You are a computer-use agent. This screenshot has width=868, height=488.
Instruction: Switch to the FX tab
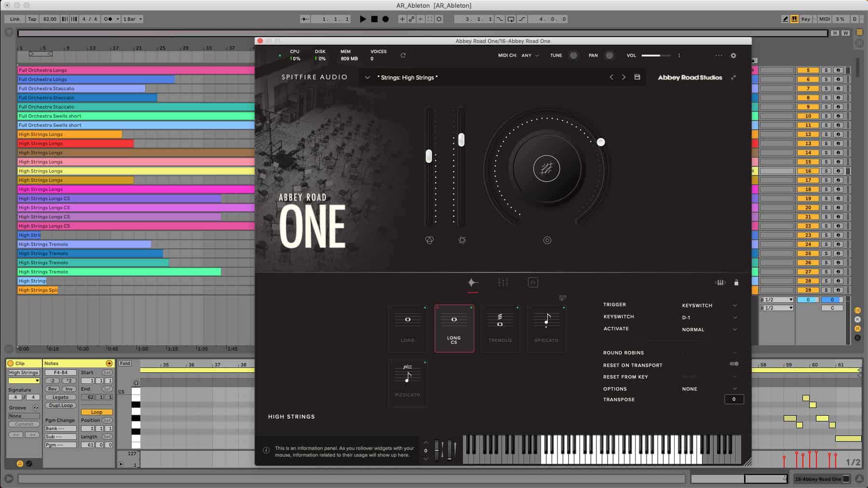533,283
